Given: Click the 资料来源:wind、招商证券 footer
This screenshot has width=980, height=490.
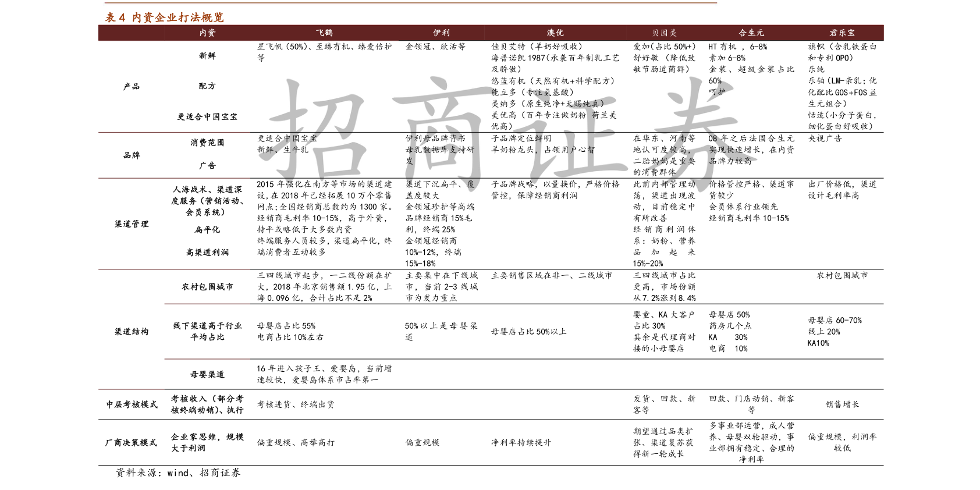Looking at the screenshot, I should click(x=178, y=473).
